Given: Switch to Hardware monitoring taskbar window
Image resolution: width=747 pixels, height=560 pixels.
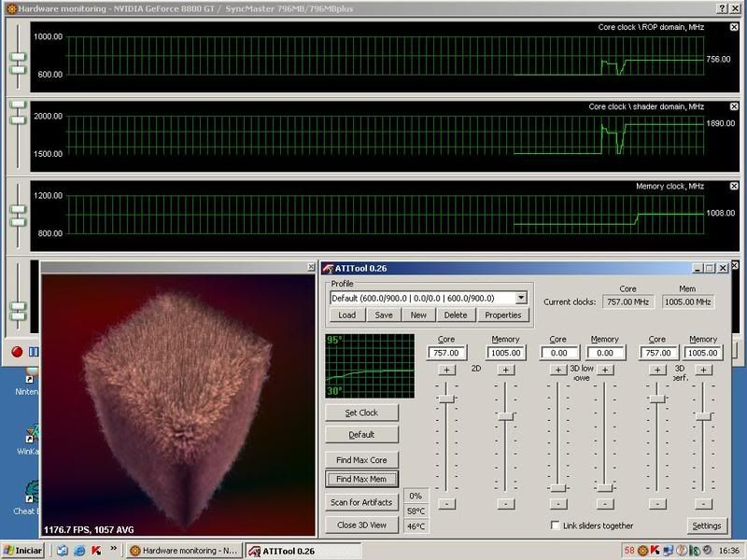Looking at the screenshot, I should [x=183, y=551].
